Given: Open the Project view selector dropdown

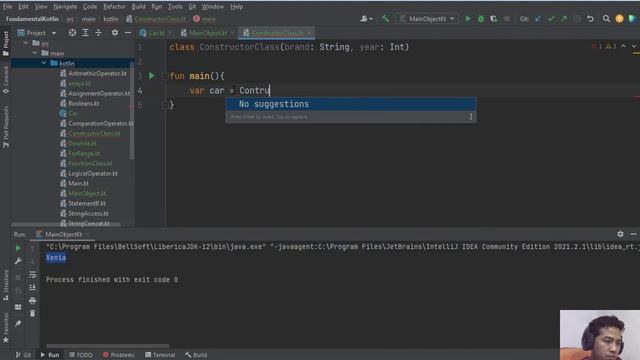Looking at the screenshot, I should click(x=36, y=33).
